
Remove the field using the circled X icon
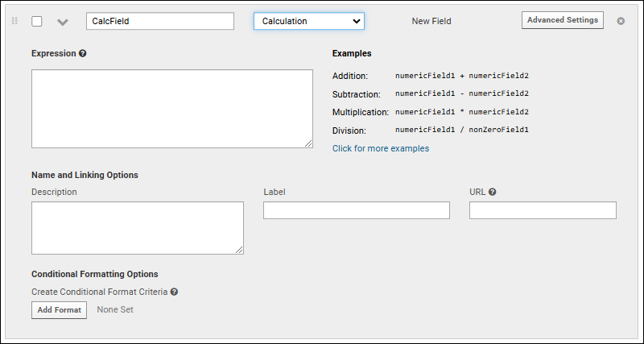click(621, 21)
